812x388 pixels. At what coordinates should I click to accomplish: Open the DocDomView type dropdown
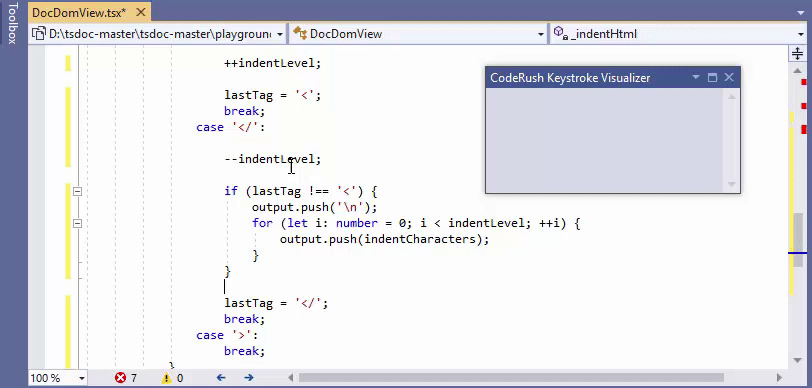(541, 35)
